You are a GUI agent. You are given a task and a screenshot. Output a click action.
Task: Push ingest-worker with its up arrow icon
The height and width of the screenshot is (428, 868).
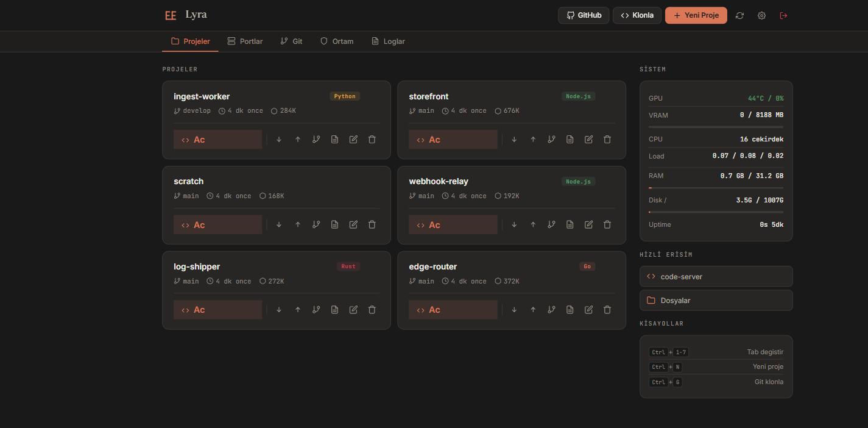click(298, 140)
